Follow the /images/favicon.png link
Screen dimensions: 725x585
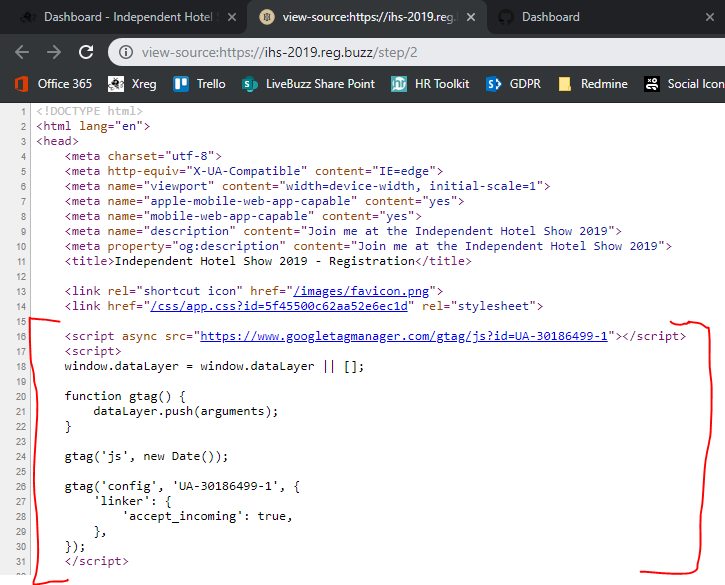pyautogui.click(x=361, y=291)
